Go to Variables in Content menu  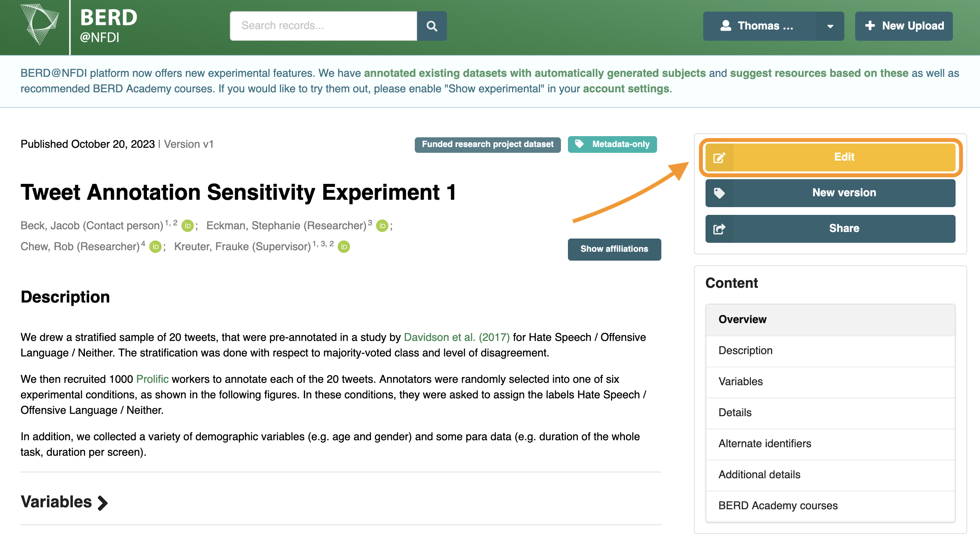click(x=830, y=382)
